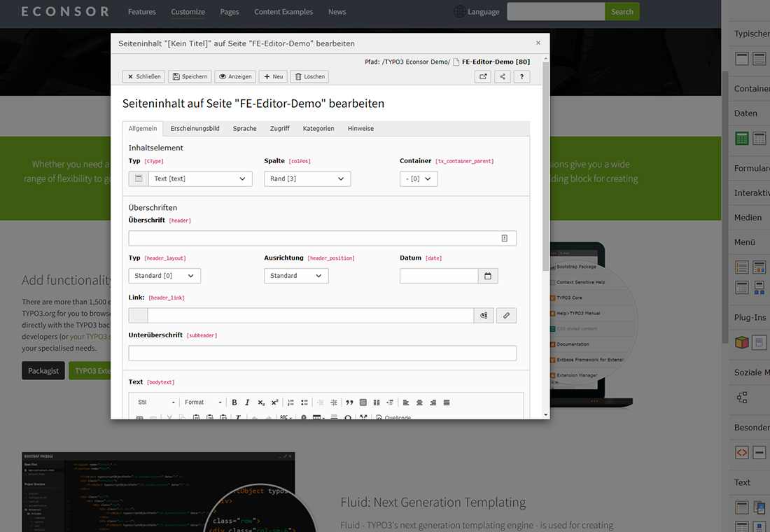Click the Unterüberschrift input field

coord(322,353)
